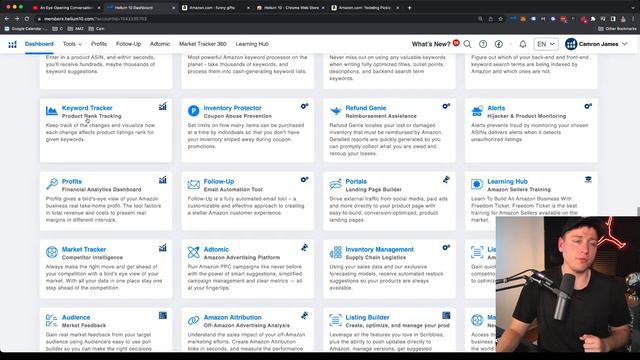Open the Market Tracker title link
The width and height of the screenshot is (640, 360).
point(84,249)
